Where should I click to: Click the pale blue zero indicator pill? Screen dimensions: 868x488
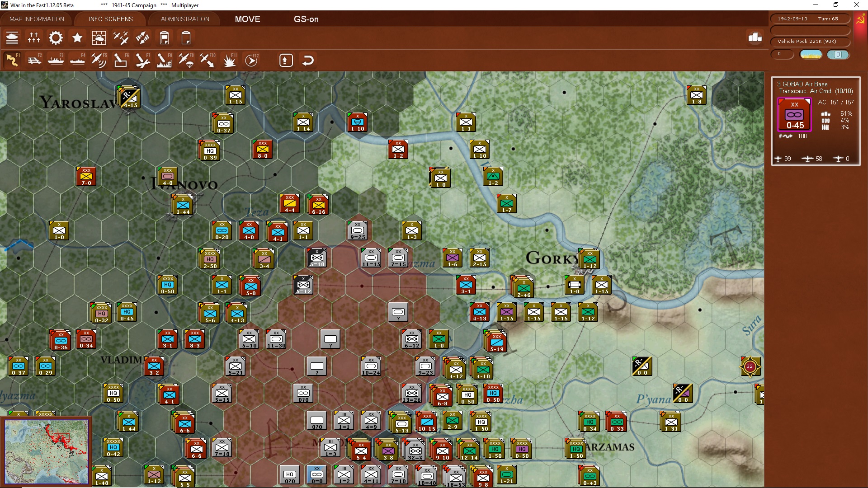coord(838,54)
